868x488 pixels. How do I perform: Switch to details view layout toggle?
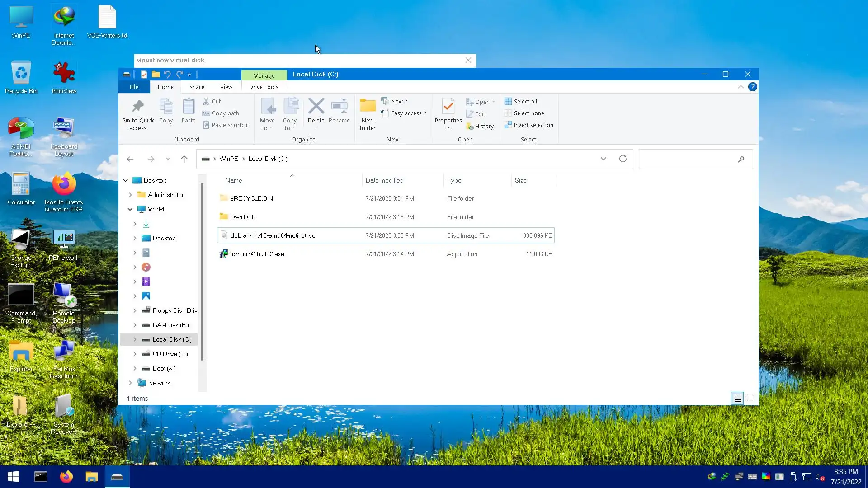pyautogui.click(x=737, y=399)
